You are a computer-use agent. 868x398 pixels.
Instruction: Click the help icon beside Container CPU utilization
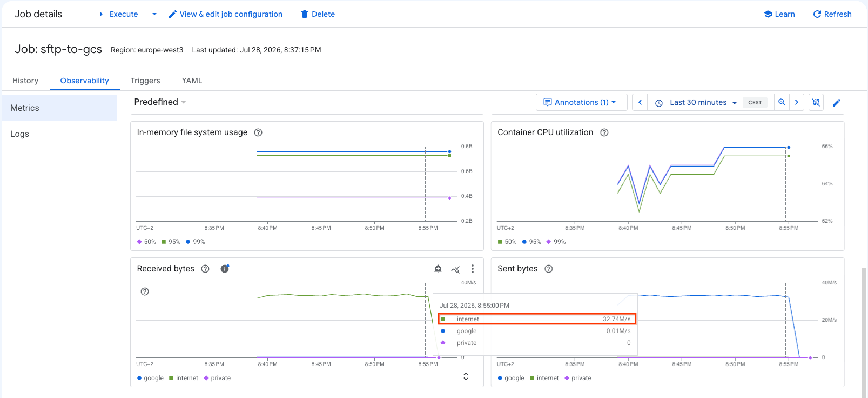(604, 132)
